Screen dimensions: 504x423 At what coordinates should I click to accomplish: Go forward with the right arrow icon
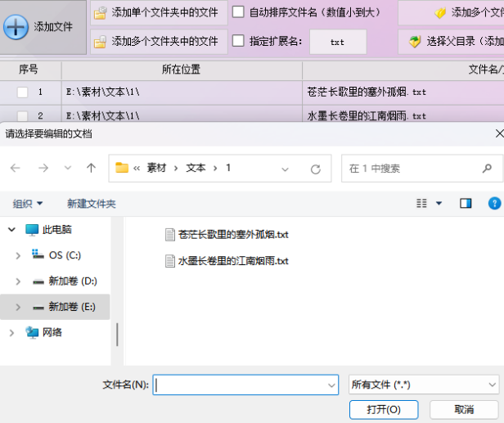point(43,168)
